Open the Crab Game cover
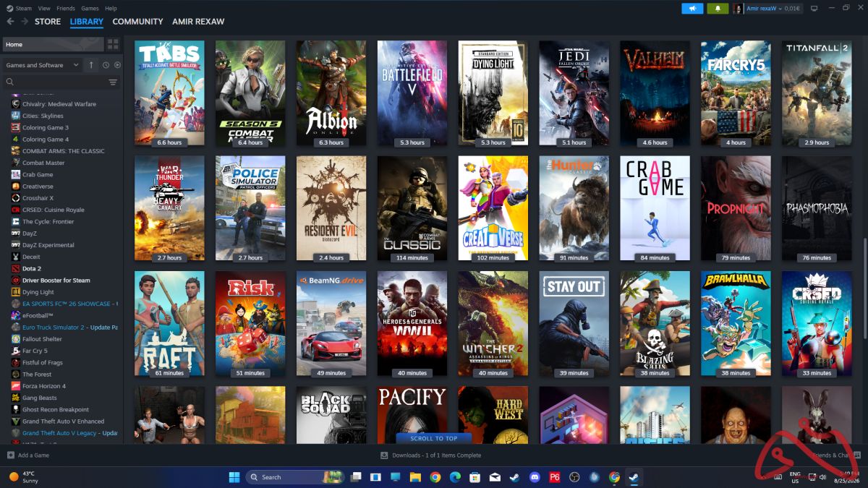This screenshot has height=488, width=868. click(x=655, y=208)
